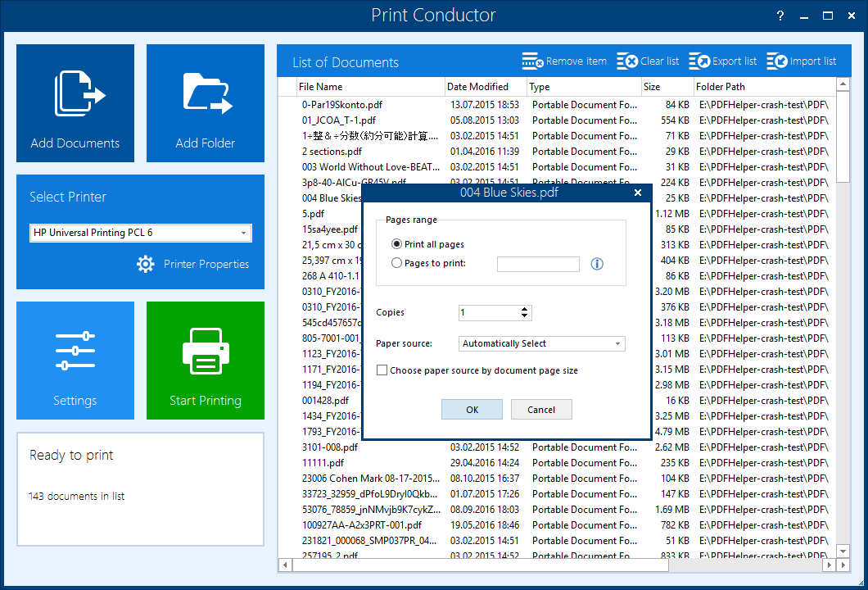
Task: Click the Add Documents tile icon
Action: tap(79, 93)
